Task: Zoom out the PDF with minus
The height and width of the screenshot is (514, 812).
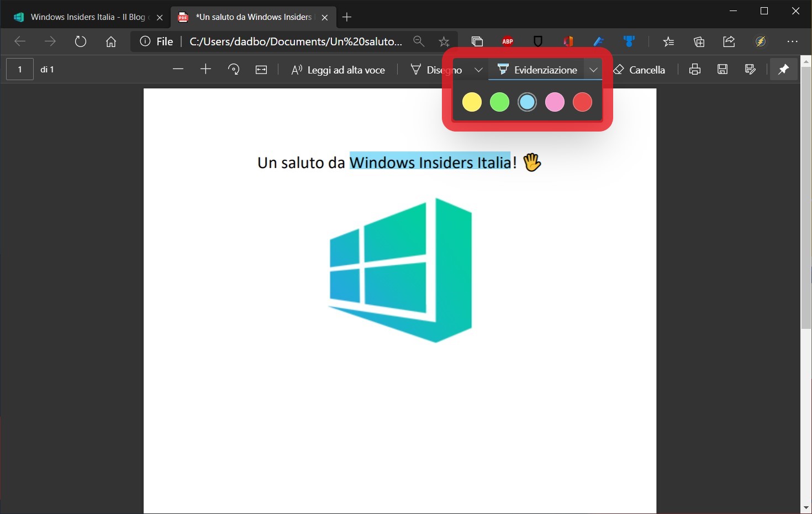Action: point(178,69)
